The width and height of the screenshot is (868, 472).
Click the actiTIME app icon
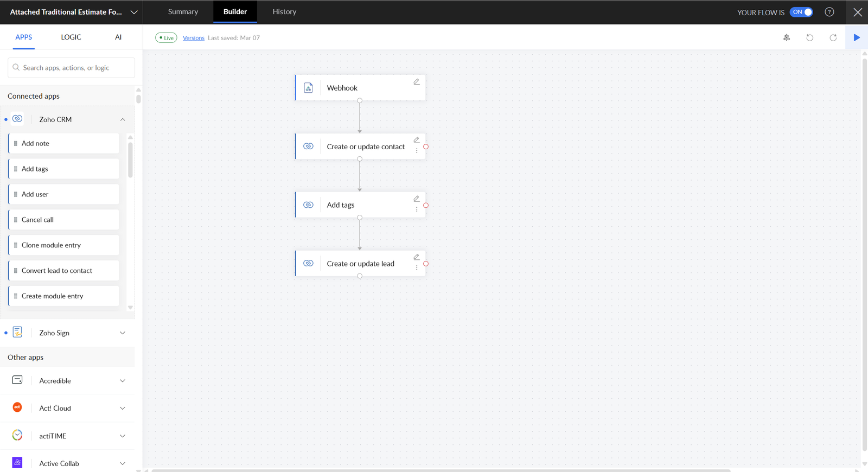17,435
